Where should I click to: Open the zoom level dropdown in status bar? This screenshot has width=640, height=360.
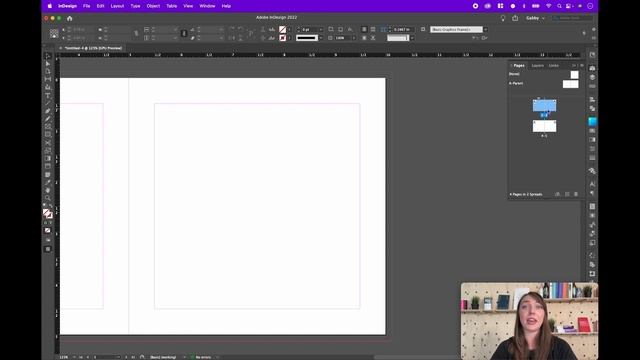(x=74, y=357)
